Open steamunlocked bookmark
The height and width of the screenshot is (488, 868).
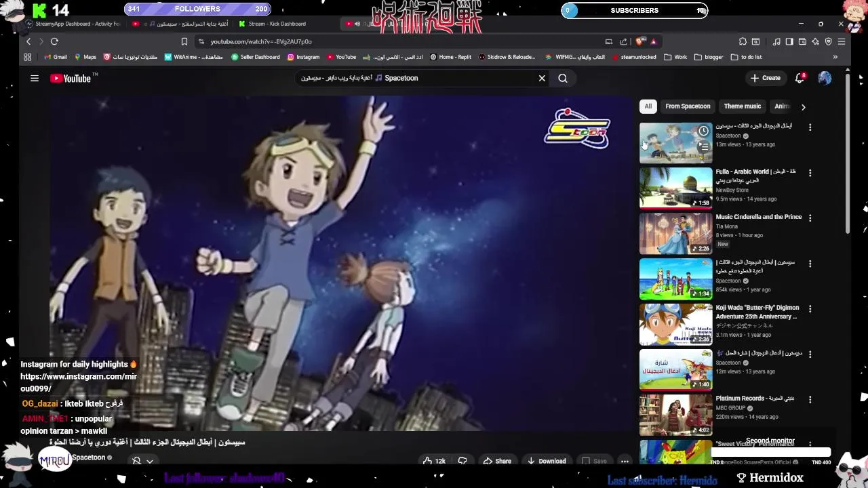click(x=634, y=57)
